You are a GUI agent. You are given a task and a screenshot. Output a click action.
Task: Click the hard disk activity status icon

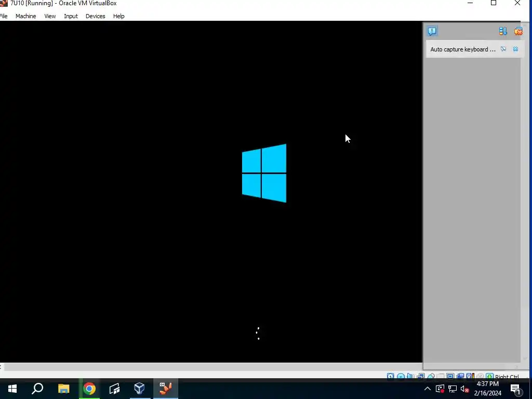(390, 376)
